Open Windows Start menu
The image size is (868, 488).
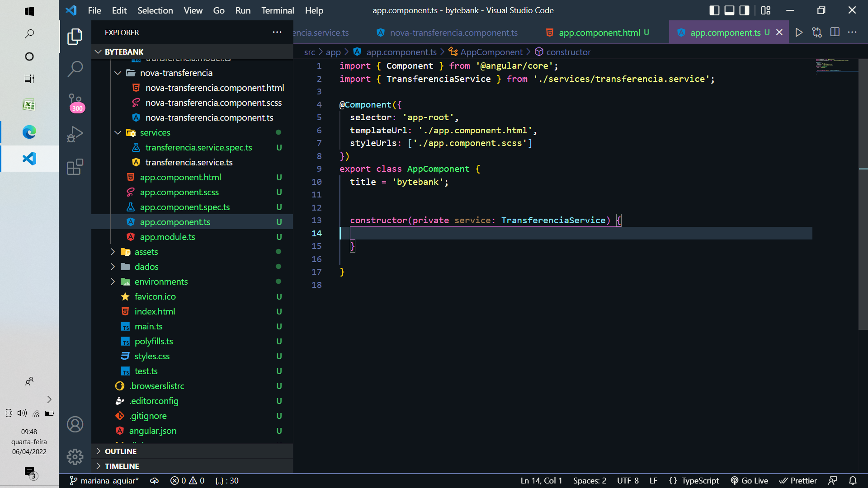click(29, 11)
